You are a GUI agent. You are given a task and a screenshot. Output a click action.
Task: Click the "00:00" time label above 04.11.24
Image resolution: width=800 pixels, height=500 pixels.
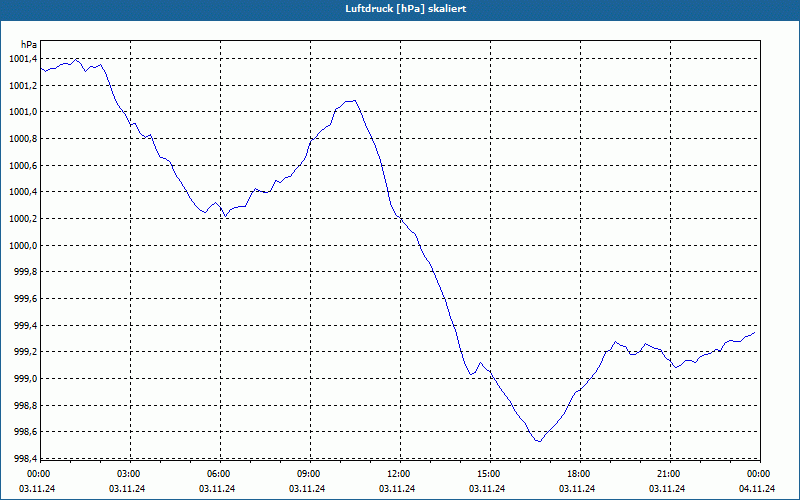click(758, 474)
